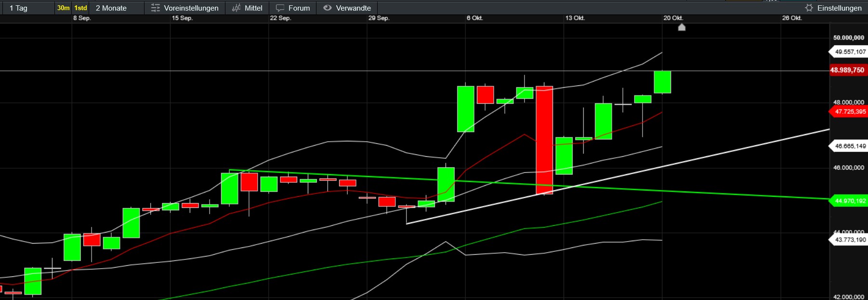
Task: Click the Einstellungen text button
Action: coord(839,8)
